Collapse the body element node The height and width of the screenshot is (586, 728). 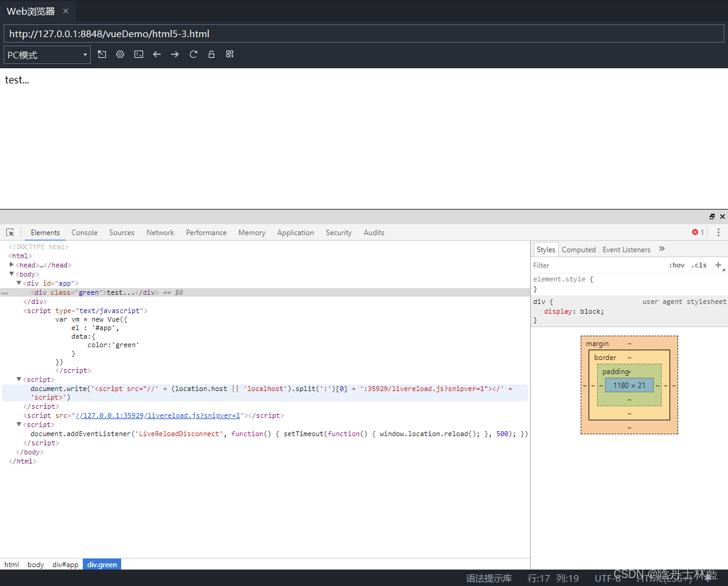click(12, 274)
